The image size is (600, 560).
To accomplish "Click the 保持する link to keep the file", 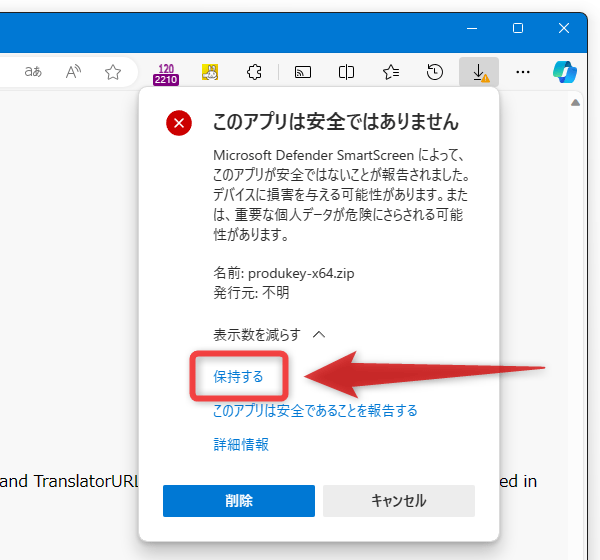I will pyautogui.click(x=238, y=377).
